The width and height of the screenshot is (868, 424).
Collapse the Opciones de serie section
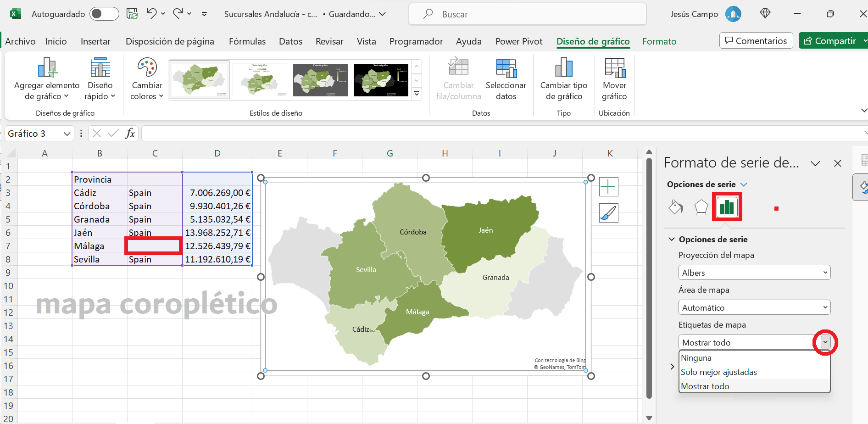pyautogui.click(x=672, y=239)
